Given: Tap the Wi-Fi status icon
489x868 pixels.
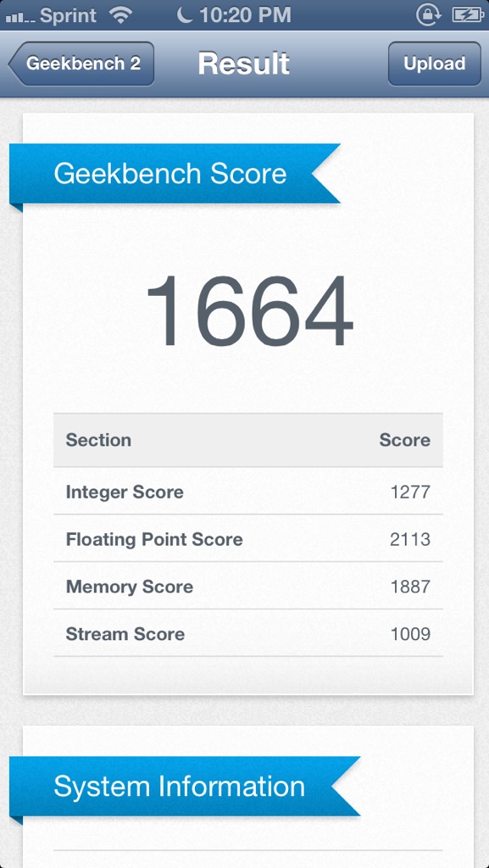Looking at the screenshot, I should pyautogui.click(x=119, y=15).
